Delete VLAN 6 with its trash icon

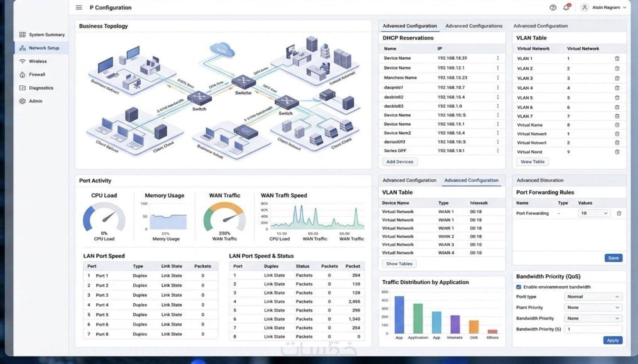(x=617, y=107)
